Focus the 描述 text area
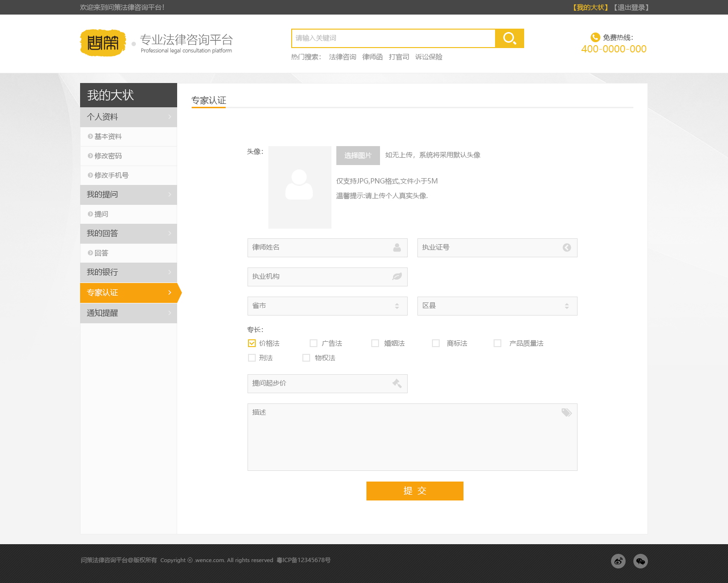728x583 pixels. 413,437
